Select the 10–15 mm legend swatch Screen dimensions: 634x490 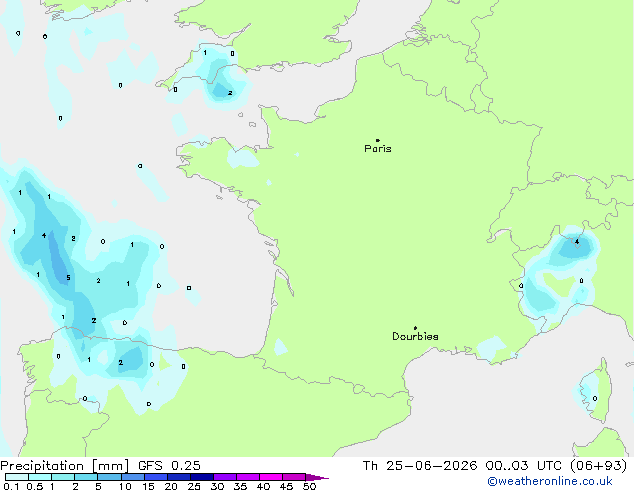click(132, 477)
